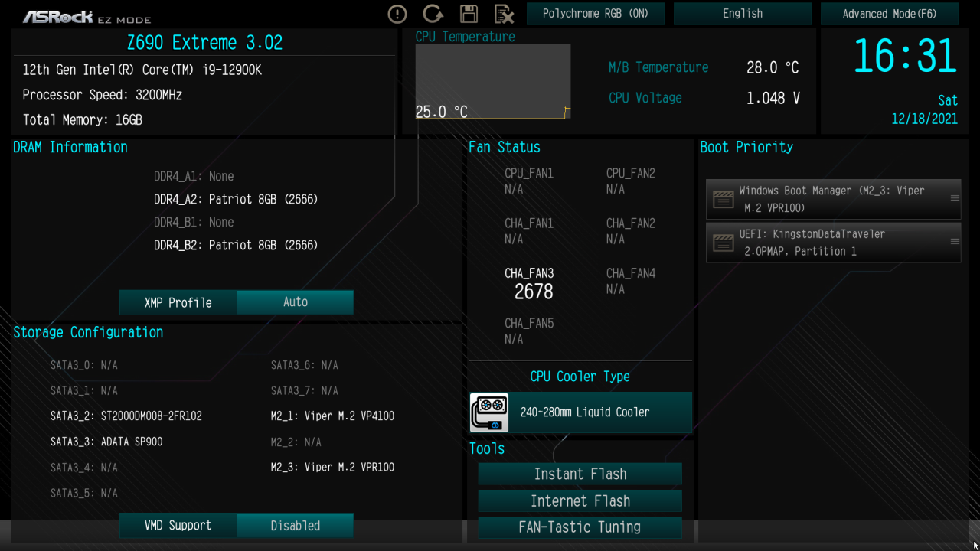Click CPU_FAN1 N/A entry

coord(529,181)
